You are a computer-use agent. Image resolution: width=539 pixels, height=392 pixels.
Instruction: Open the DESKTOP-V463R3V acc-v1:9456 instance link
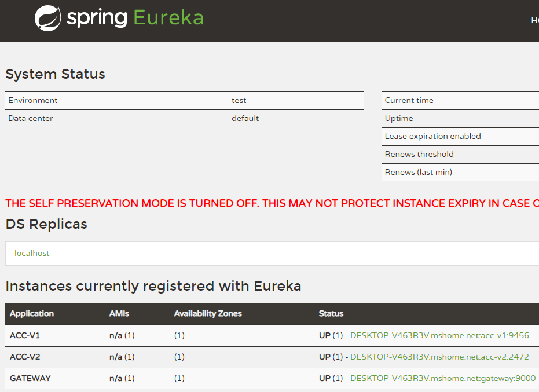pyautogui.click(x=439, y=335)
